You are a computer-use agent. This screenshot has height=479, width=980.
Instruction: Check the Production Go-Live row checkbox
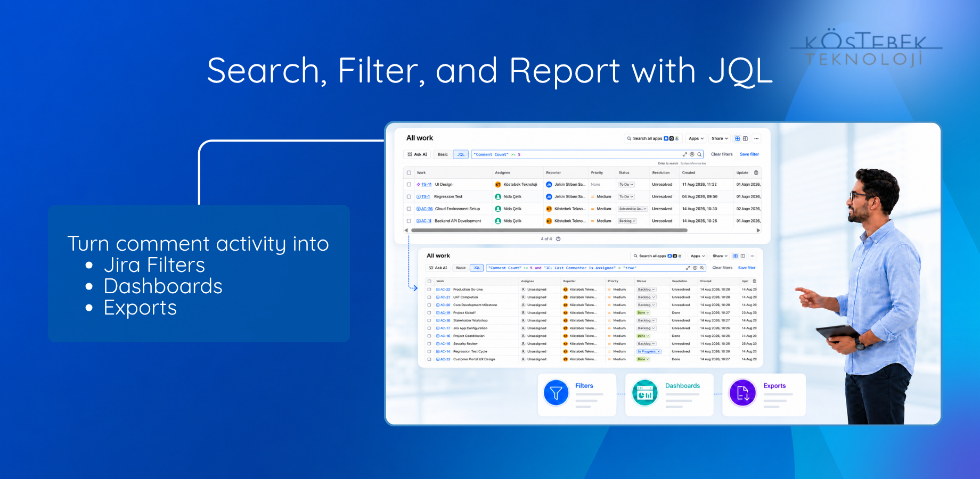click(x=429, y=290)
